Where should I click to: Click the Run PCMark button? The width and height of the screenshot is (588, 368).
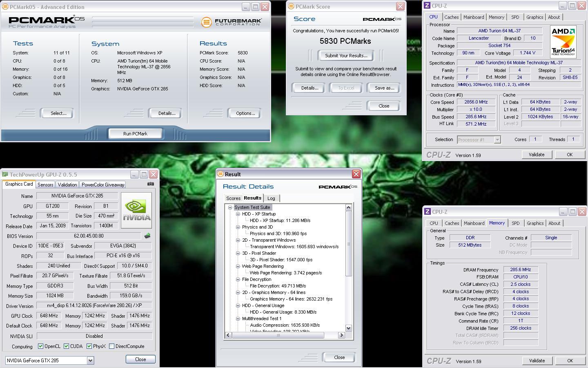[x=135, y=134]
